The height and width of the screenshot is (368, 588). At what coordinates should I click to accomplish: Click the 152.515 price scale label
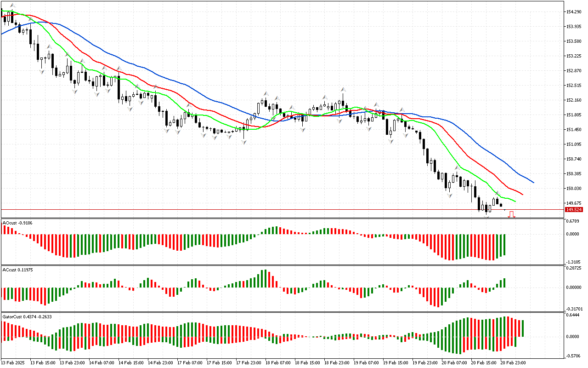(x=573, y=85)
